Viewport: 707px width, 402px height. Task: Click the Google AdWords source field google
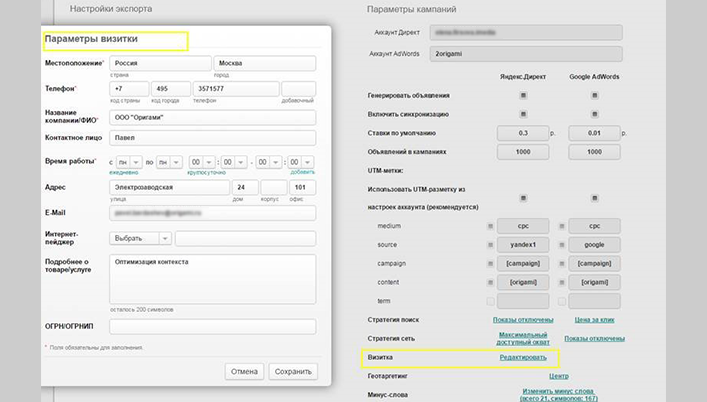(594, 245)
